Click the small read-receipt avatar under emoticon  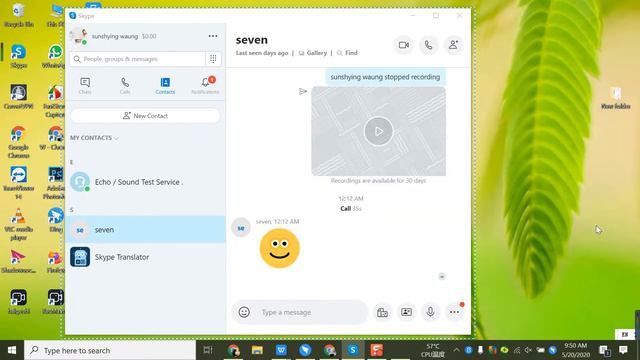pos(442,276)
